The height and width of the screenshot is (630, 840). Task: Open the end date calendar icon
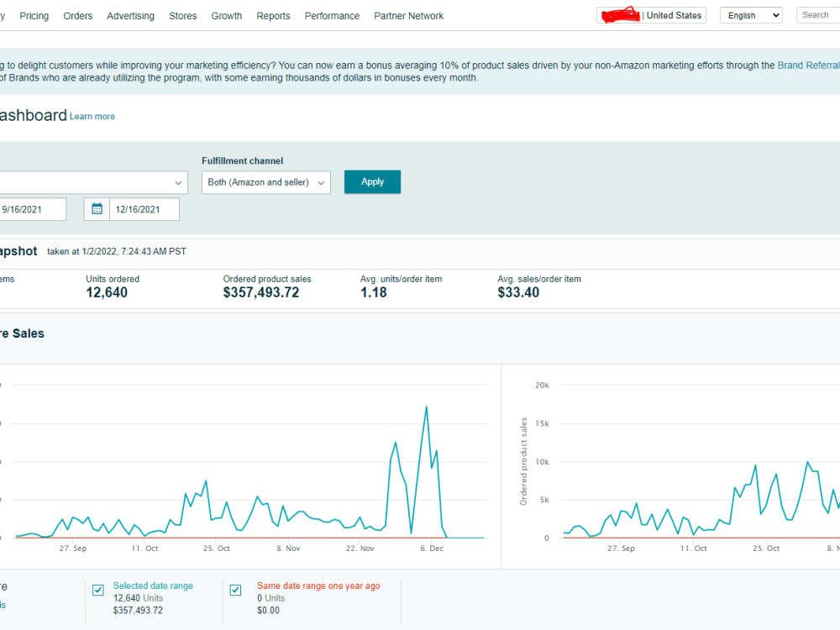(97, 209)
